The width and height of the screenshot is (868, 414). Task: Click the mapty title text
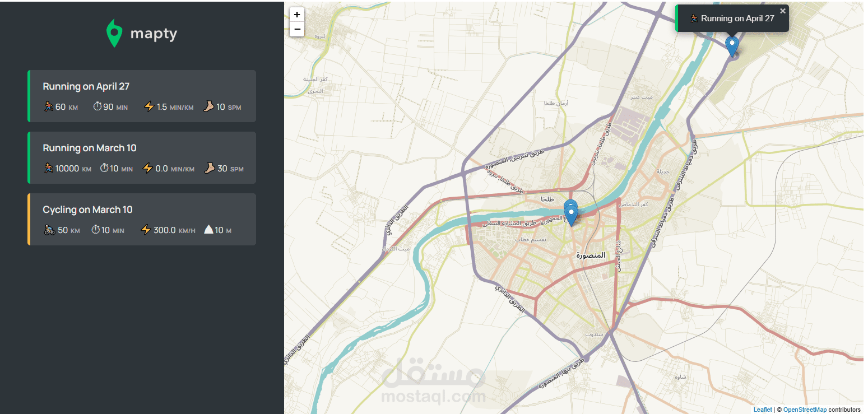(x=154, y=34)
